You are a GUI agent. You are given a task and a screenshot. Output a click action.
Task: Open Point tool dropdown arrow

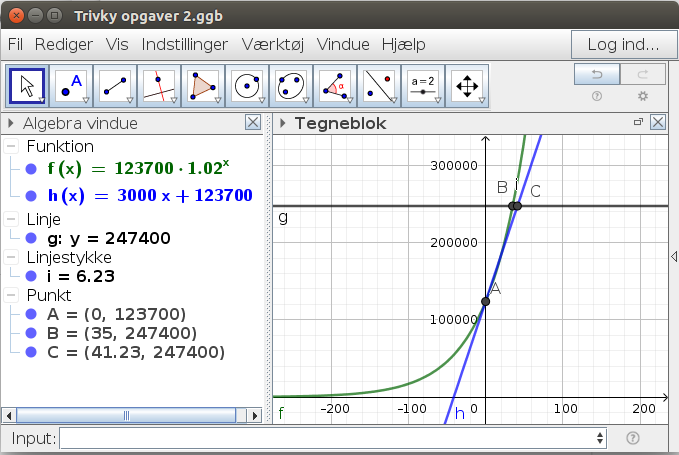click(x=86, y=100)
